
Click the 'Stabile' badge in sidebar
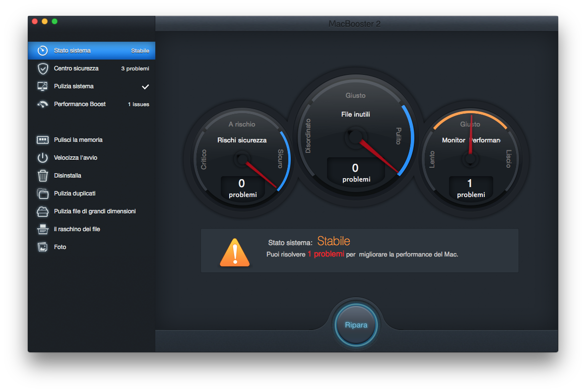click(140, 51)
